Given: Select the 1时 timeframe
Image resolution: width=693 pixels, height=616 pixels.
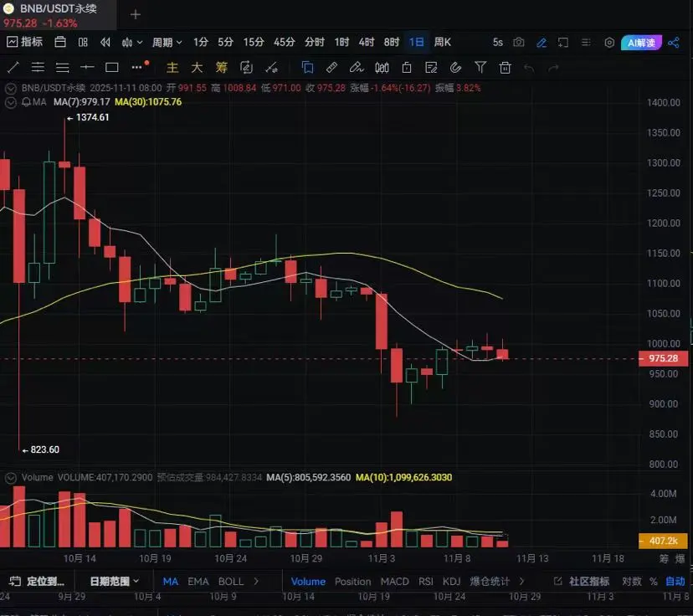Looking at the screenshot, I should coord(341,42).
